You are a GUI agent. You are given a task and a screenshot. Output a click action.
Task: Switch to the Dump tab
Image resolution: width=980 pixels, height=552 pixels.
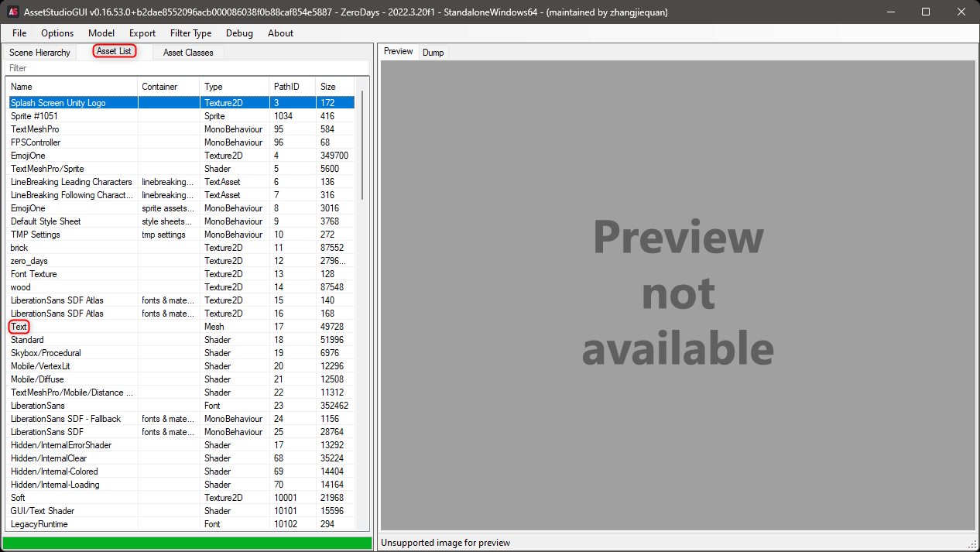(433, 52)
